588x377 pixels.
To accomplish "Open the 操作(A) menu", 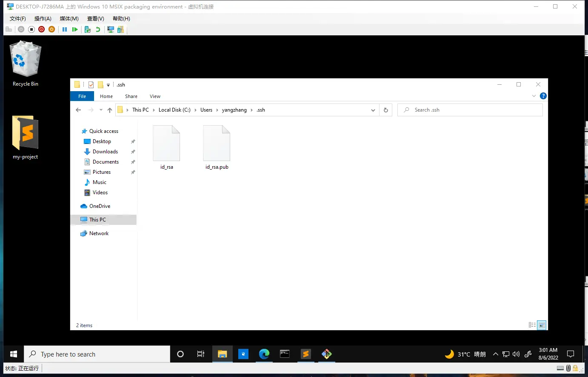I will [43, 19].
